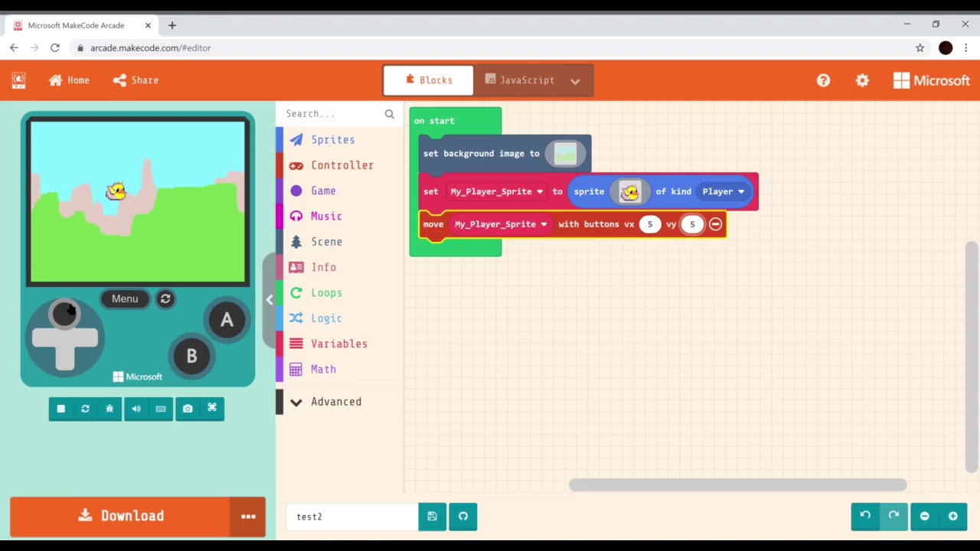Open the Math block category

pyautogui.click(x=339, y=370)
